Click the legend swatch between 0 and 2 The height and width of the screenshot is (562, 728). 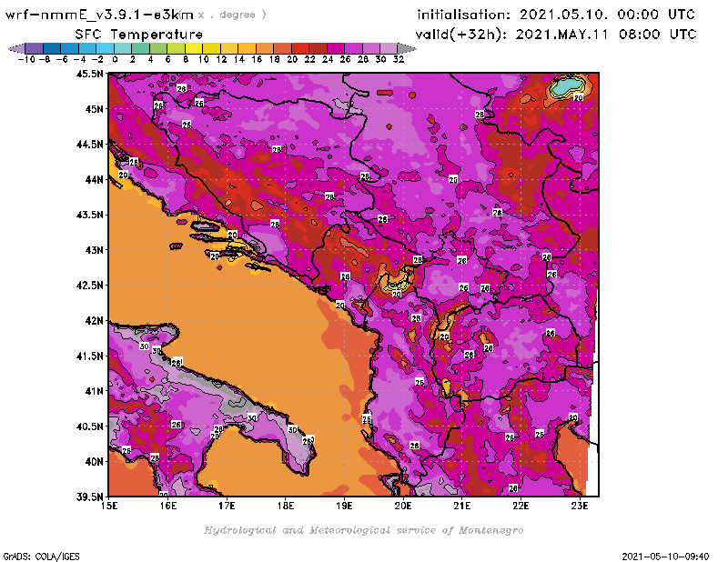123,48
